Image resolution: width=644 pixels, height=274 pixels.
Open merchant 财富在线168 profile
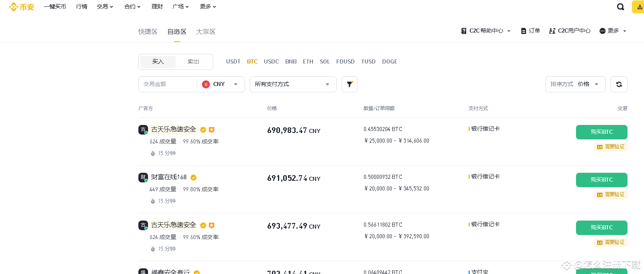(169, 177)
